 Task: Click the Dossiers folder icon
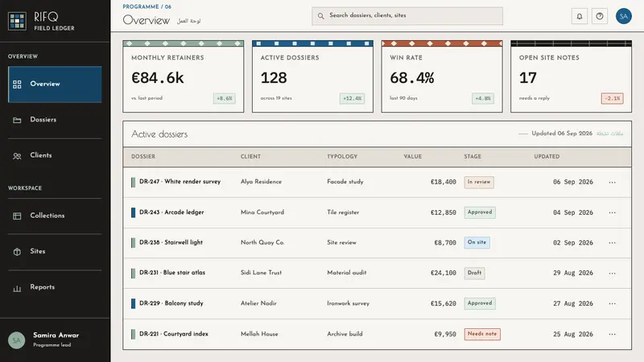coord(17,120)
